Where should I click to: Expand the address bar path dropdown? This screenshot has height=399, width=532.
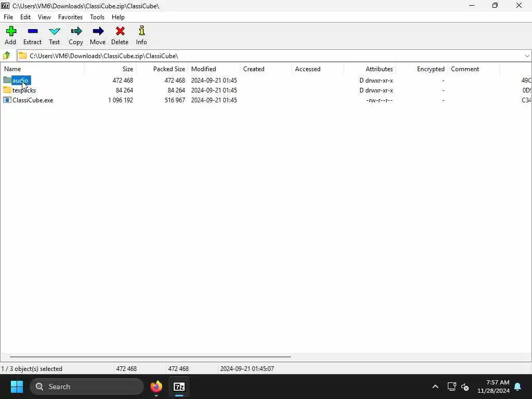pos(527,56)
